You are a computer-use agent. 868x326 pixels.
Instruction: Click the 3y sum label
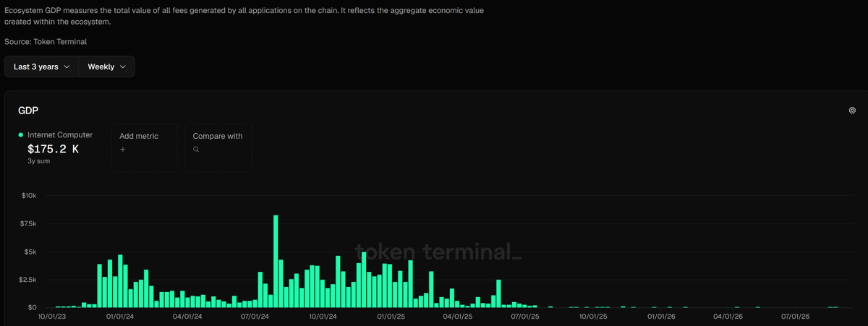(39, 160)
